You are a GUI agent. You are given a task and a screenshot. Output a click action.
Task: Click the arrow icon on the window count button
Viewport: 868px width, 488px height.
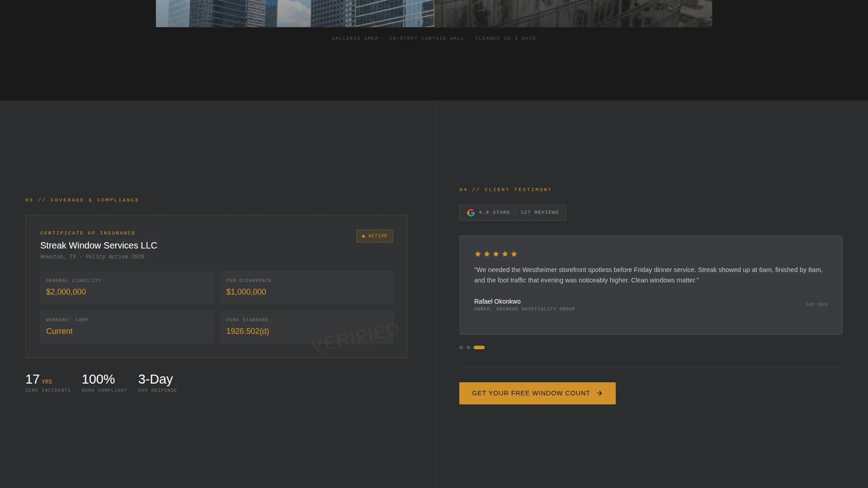(599, 393)
